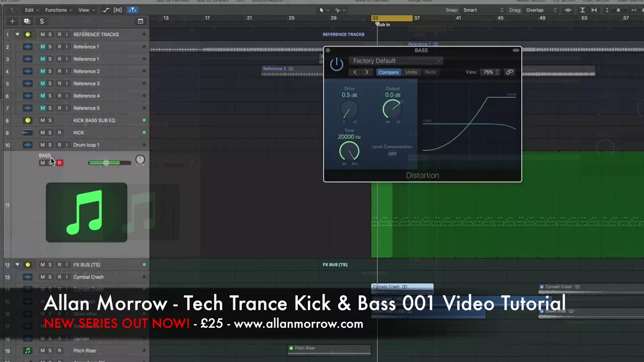Open the secondary tool selector dropdown

(x=340, y=10)
